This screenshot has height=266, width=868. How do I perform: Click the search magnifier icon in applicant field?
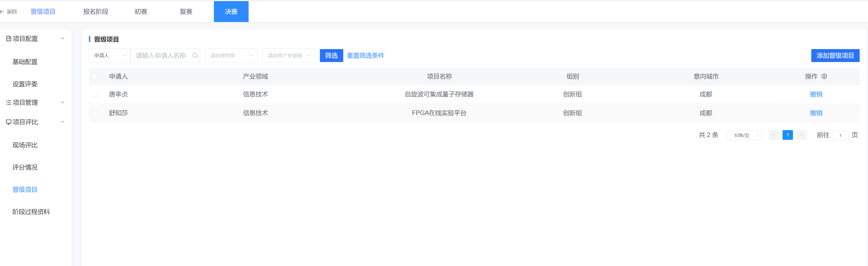point(195,56)
